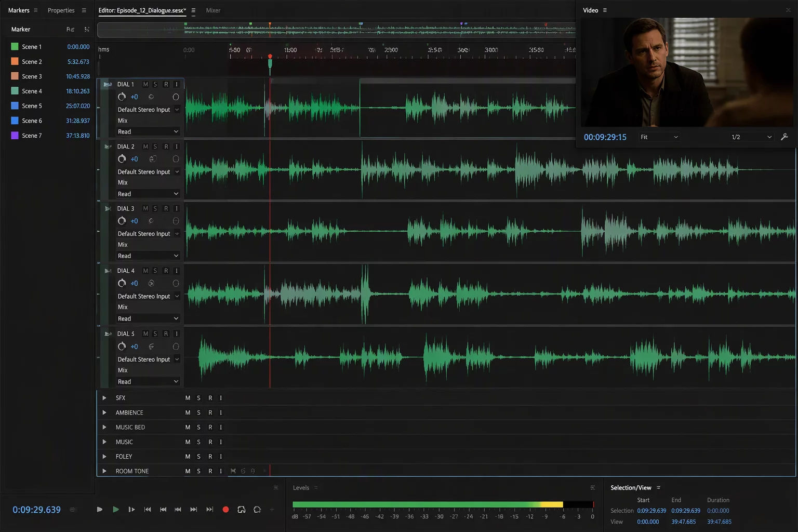This screenshot has height=532, width=798.
Task: Click the DIAL 4 volume knob
Action: tap(122, 283)
